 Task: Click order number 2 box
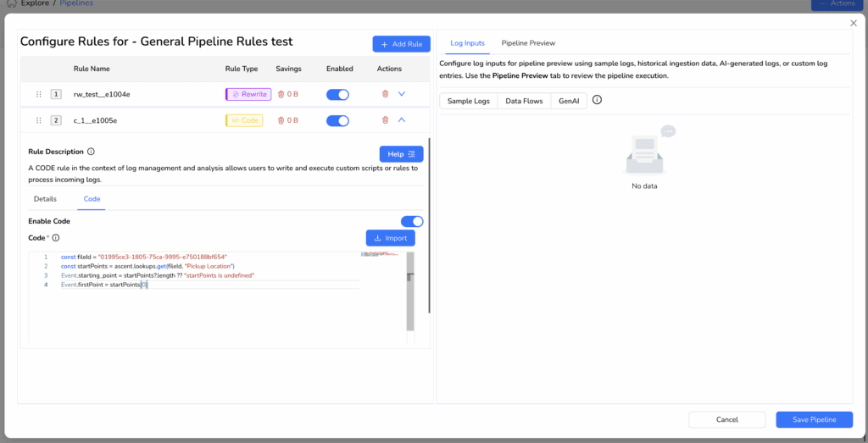pos(56,120)
